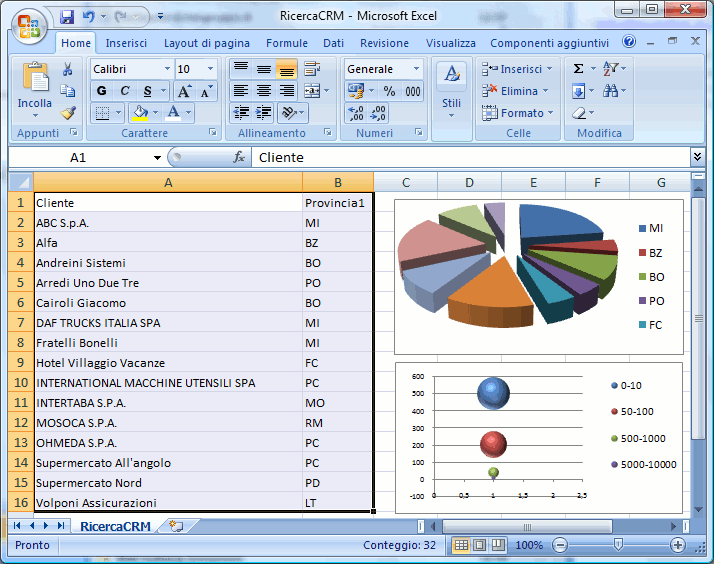Expand the Name Box dropdown arrow
The height and width of the screenshot is (564, 714).
(x=157, y=158)
